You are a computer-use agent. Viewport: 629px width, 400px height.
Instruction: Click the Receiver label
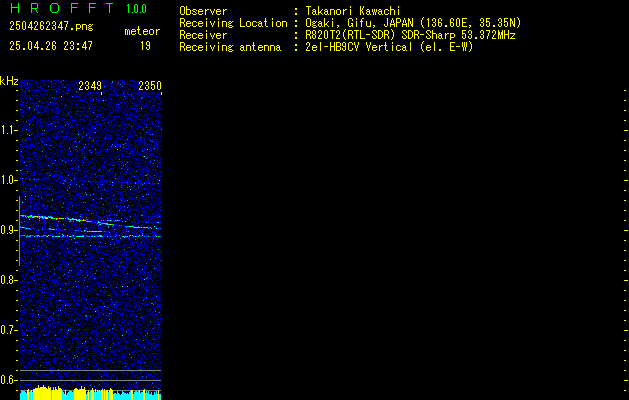[203, 35]
